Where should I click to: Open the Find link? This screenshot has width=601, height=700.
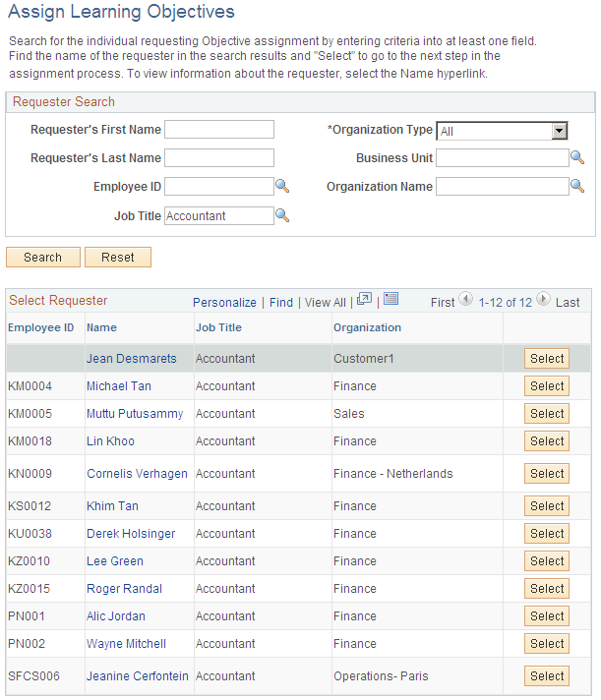(281, 303)
